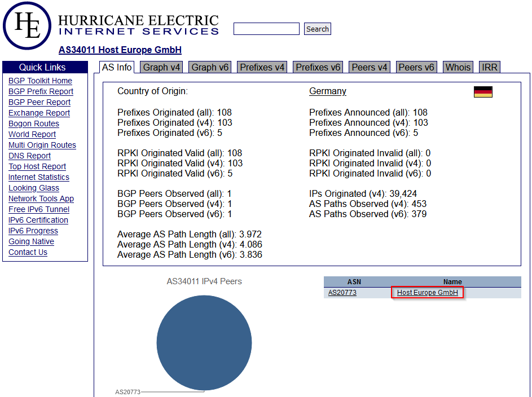The width and height of the screenshot is (532, 397).
Task: Open the Looking Glass link
Action: coord(34,188)
